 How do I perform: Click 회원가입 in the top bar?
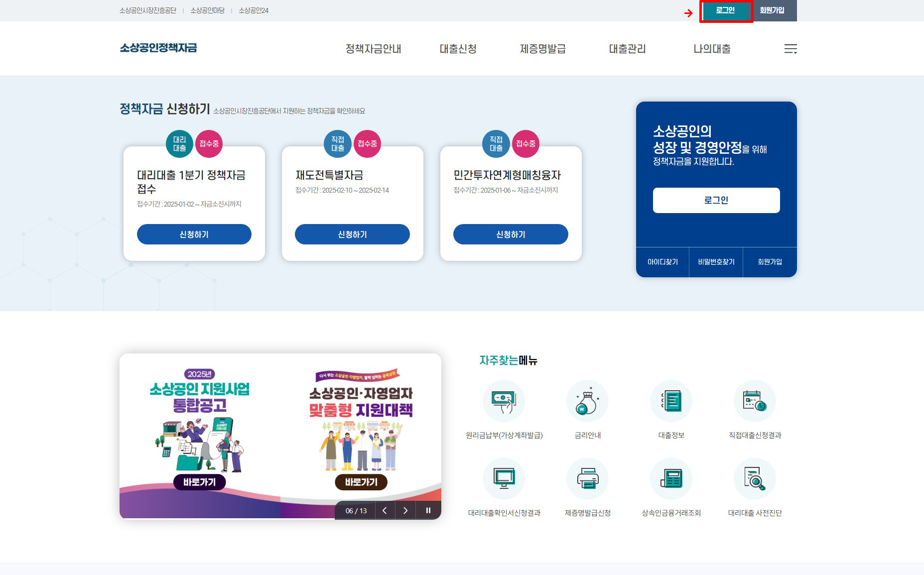pyautogui.click(x=772, y=10)
